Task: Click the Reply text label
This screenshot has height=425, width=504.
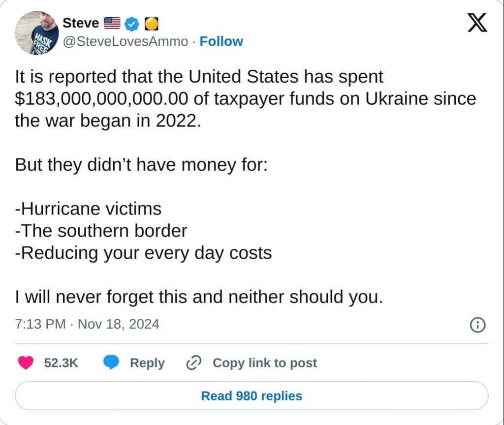Action: (147, 363)
